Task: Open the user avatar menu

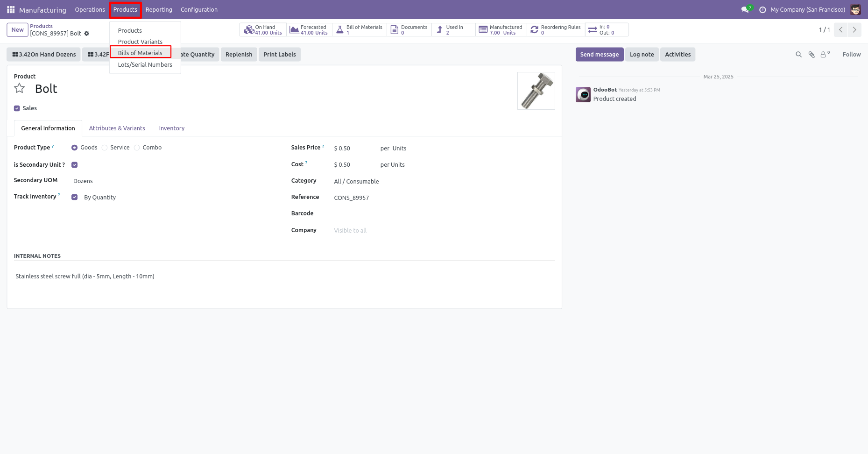Action: (855, 9)
